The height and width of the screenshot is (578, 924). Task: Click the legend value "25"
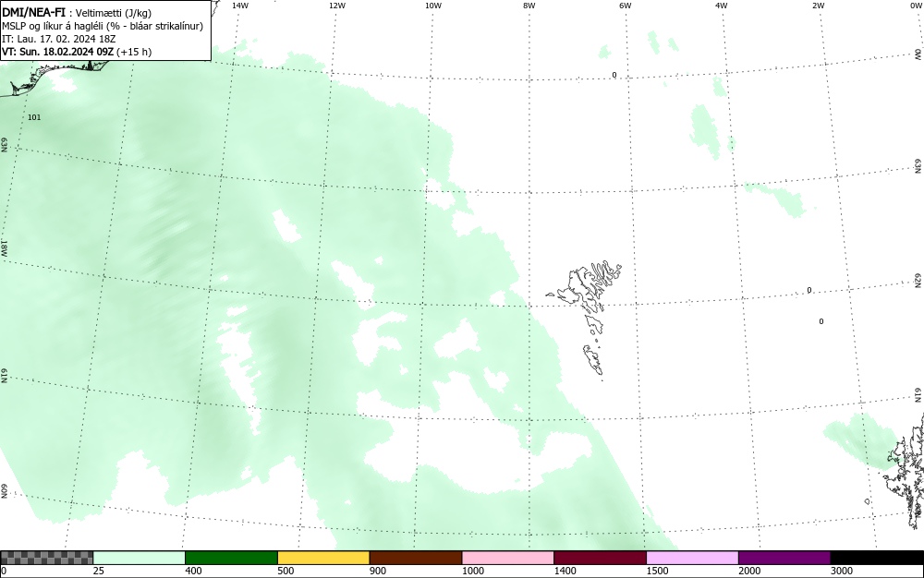click(99, 571)
